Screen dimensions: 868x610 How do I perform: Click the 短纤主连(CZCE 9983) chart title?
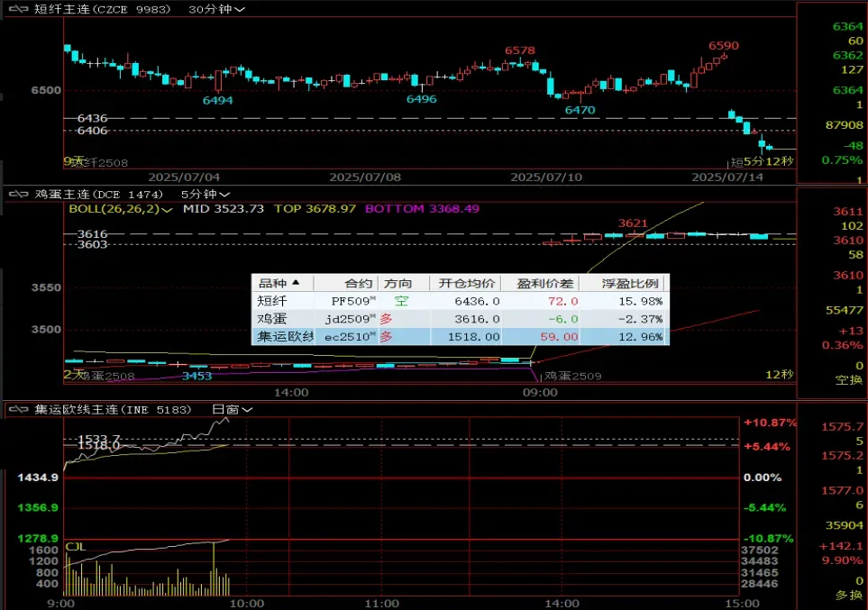pyautogui.click(x=103, y=9)
